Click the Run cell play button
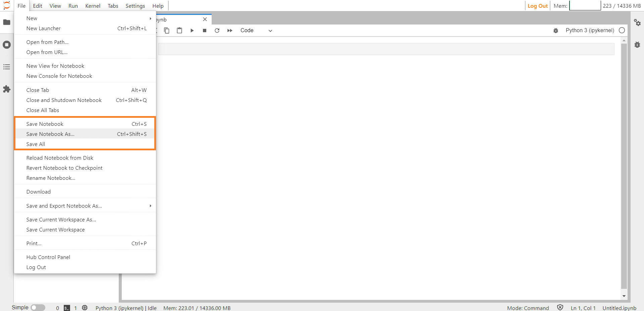The image size is (644, 311). [192, 31]
